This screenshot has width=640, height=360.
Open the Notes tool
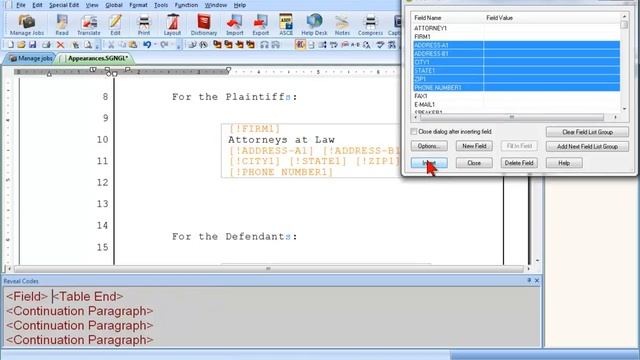342,24
